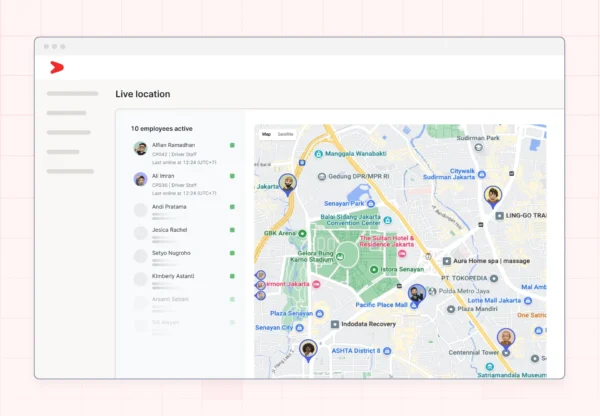Screen dimensions: 600x416
Task: Click Ali Imran's green status indicator
Action: click(x=232, y=176)
